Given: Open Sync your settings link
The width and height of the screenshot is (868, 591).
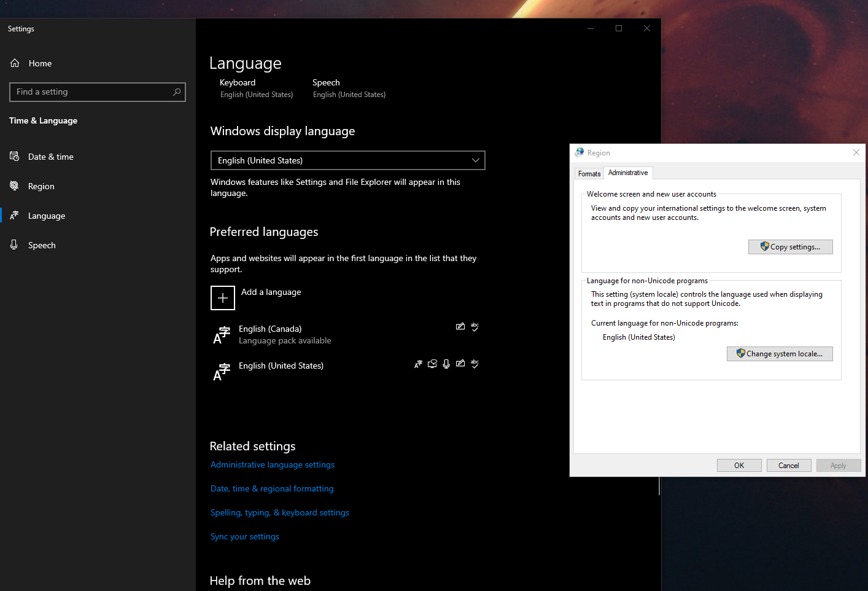Looking at the screenshot, I should 245,537.
